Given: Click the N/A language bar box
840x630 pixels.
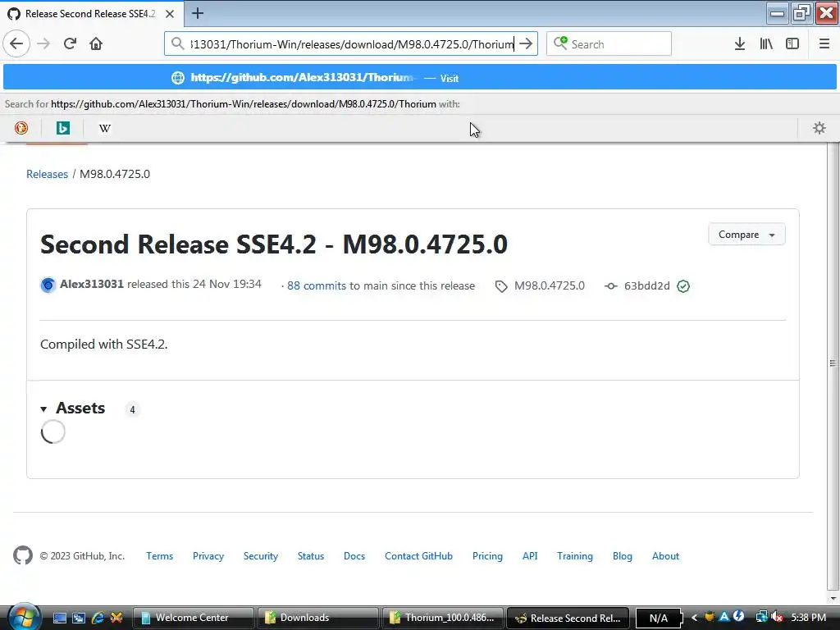Looking at the screenshot, I should point(659,618).
